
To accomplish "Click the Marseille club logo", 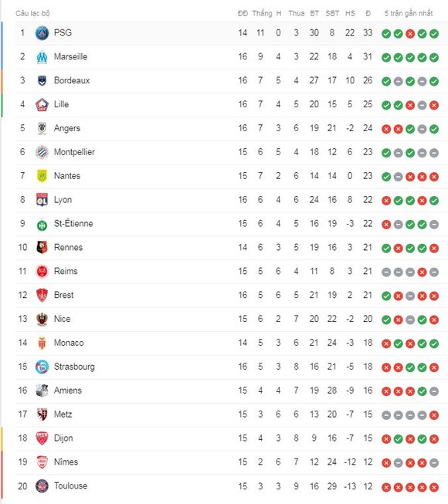I will coord(42,57).
